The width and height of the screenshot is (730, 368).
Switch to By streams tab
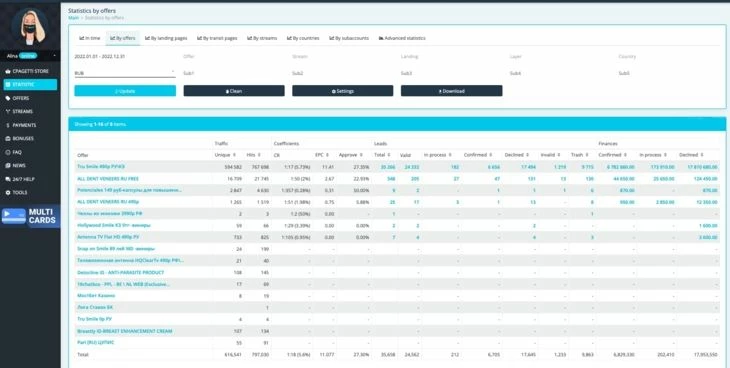(262, 38)
